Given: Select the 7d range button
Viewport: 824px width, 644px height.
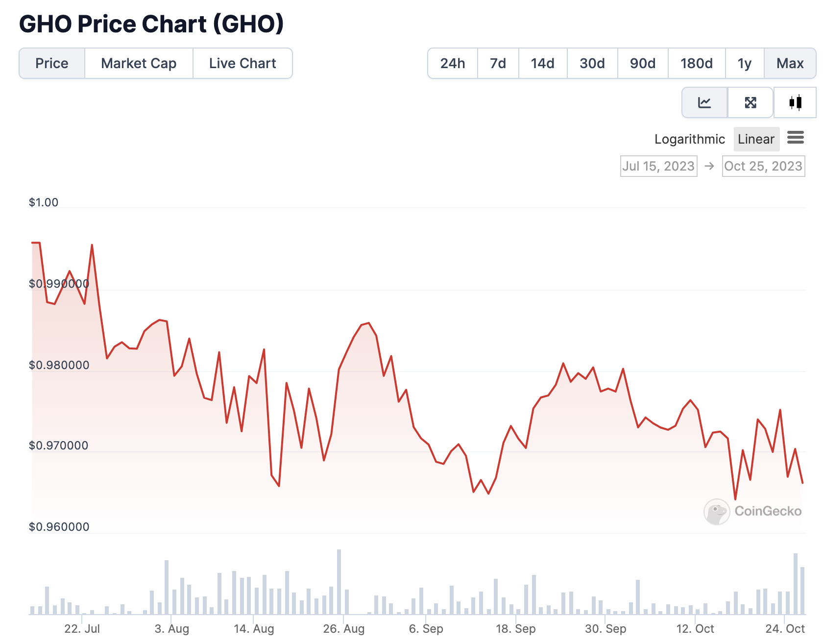Looking at the screenshot, I should coord(498,63).
